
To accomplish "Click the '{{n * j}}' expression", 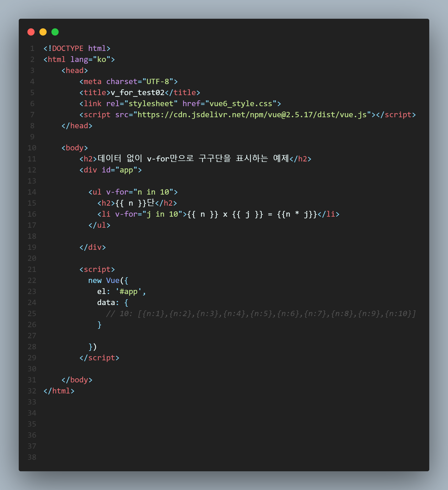I will tap(297, 214).
